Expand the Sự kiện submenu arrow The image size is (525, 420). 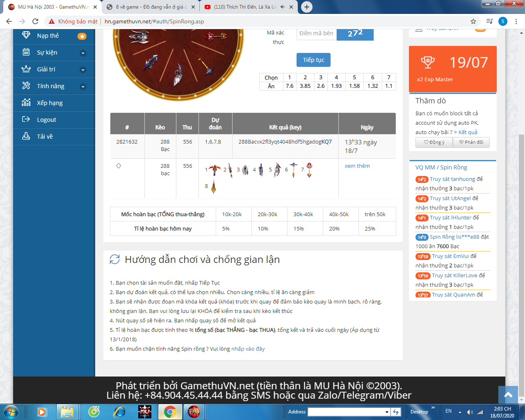click(83, 53)
